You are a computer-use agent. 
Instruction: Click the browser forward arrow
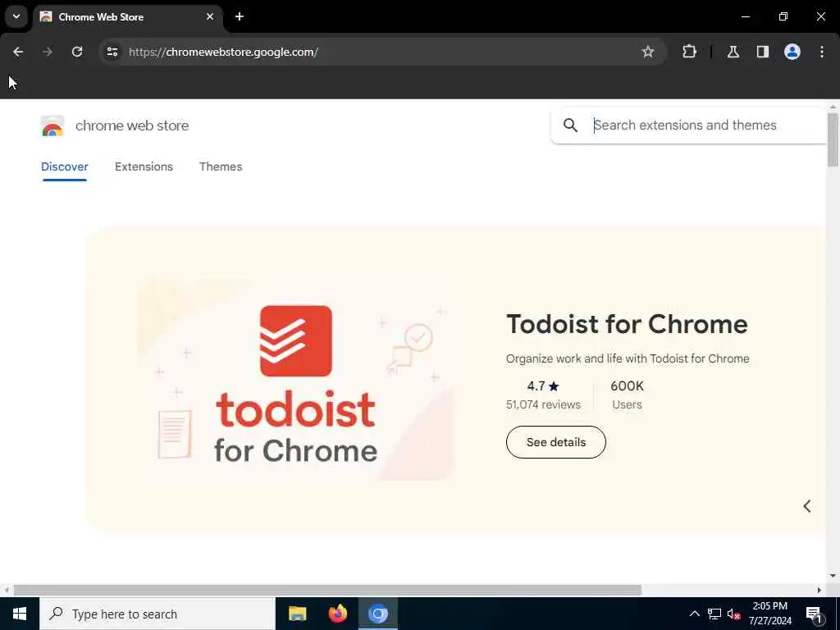click(48, 52)
